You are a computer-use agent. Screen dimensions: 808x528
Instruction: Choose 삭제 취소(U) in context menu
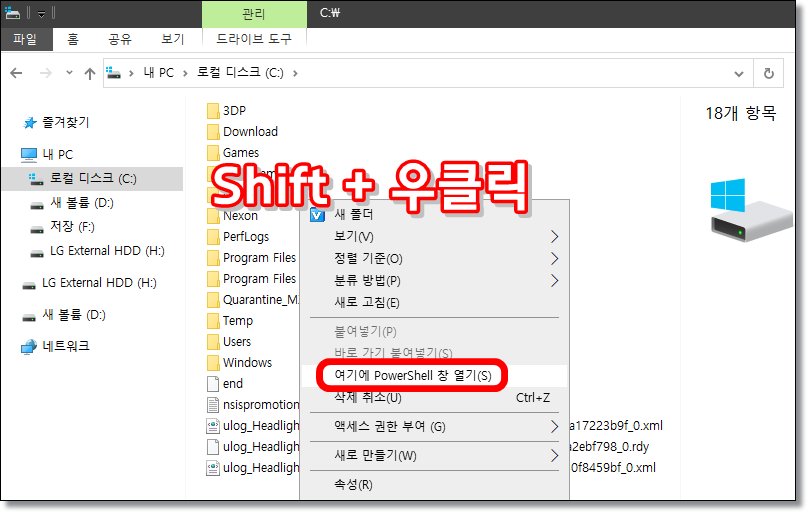434,398
